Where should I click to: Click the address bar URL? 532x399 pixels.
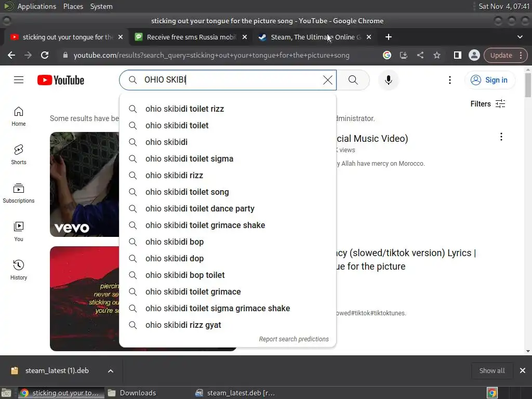coord(211,55)
